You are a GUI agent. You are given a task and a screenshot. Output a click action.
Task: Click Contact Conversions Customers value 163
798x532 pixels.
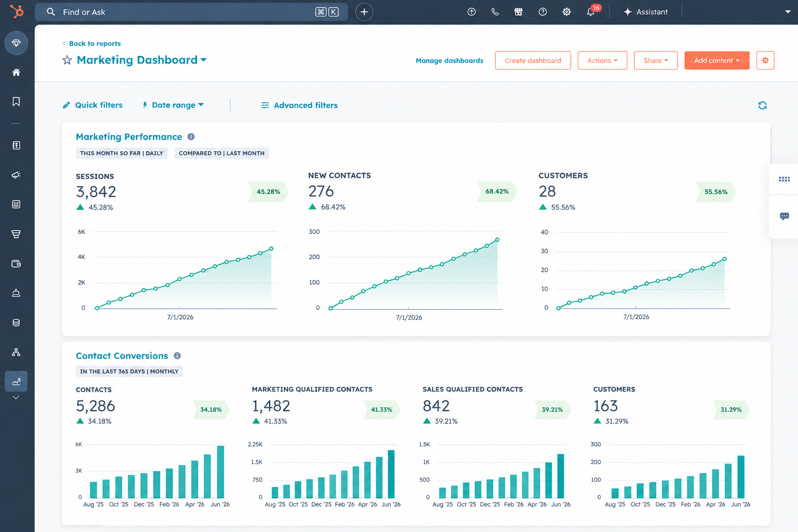coord(606,406)
